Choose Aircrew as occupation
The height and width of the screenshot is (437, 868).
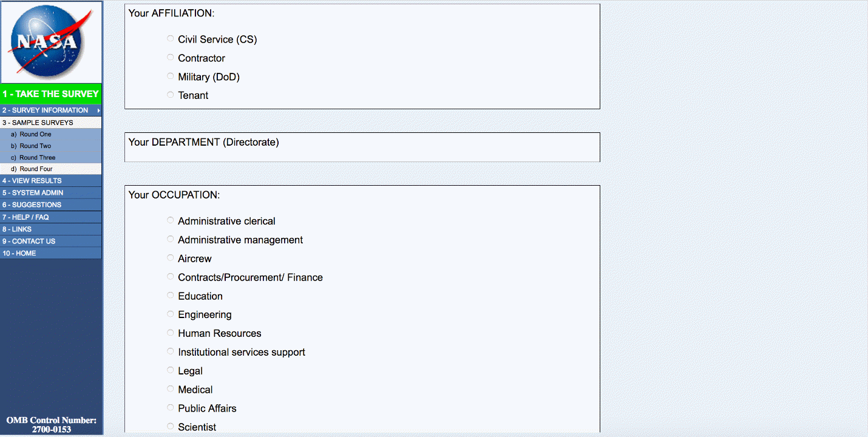point(171,258)
